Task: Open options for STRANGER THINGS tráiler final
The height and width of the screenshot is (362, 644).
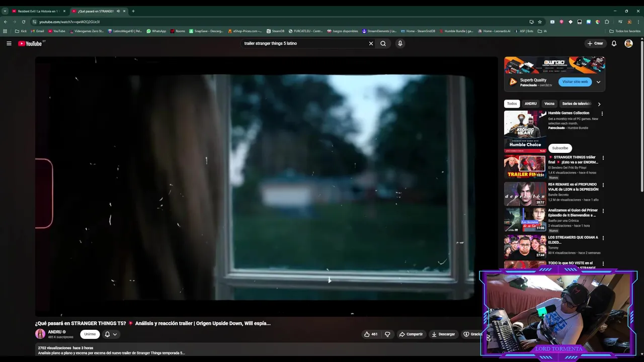Action: (603, 158)
